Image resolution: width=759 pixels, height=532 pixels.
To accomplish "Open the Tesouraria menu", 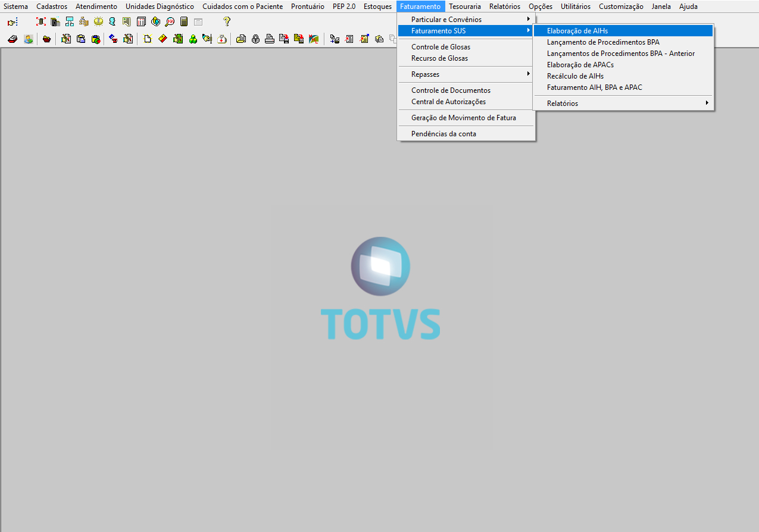I will point(465,7).
